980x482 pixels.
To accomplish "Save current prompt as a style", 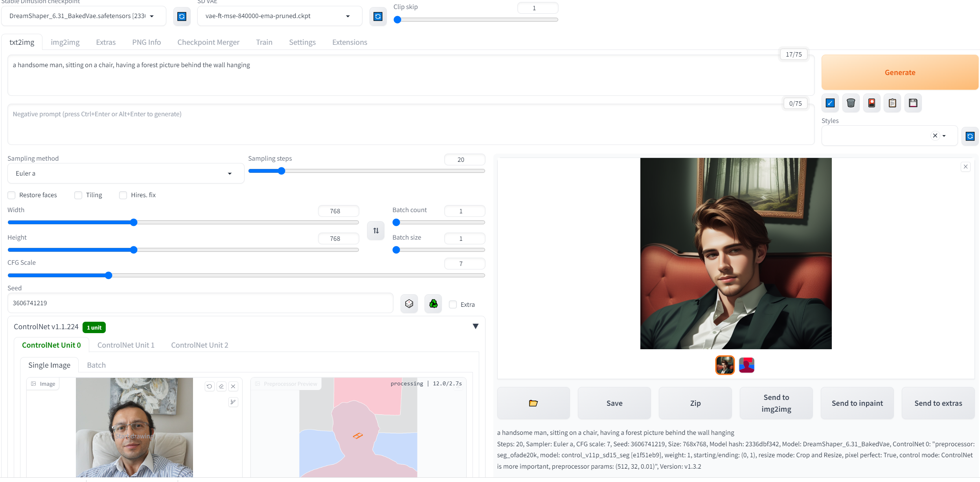I will point(913,103).
